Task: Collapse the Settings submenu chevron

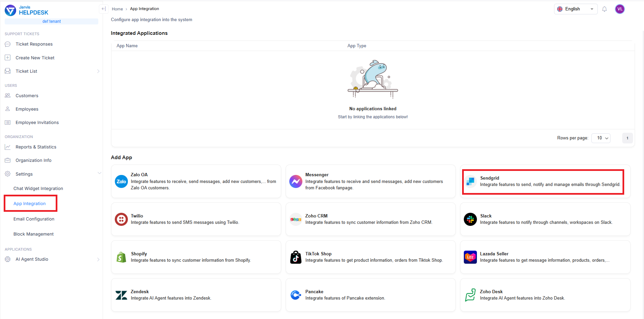Action: 99,173
